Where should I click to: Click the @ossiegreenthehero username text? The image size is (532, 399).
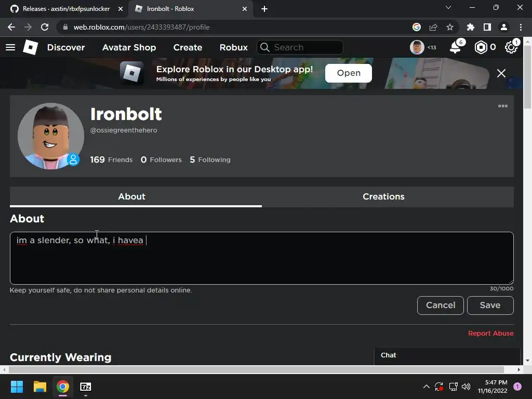[124, 130]
